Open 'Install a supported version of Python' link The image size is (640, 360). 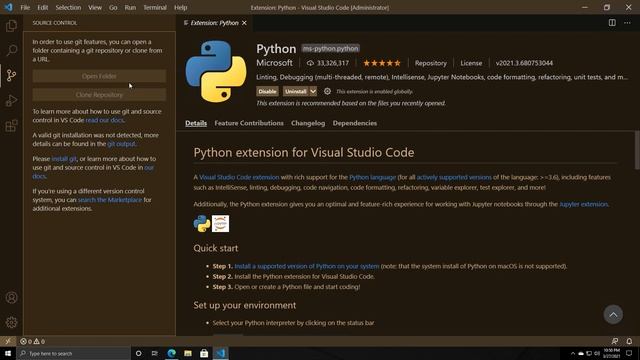[307, 266]
